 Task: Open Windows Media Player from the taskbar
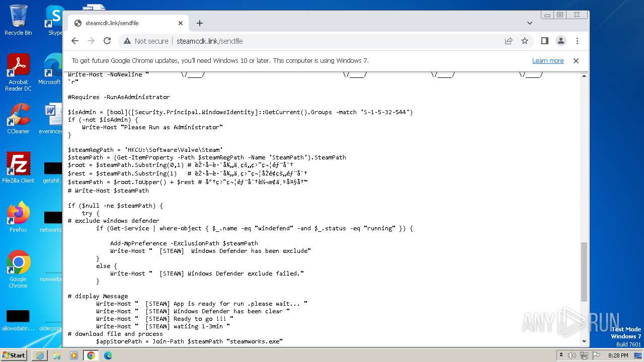click(74, 355)
